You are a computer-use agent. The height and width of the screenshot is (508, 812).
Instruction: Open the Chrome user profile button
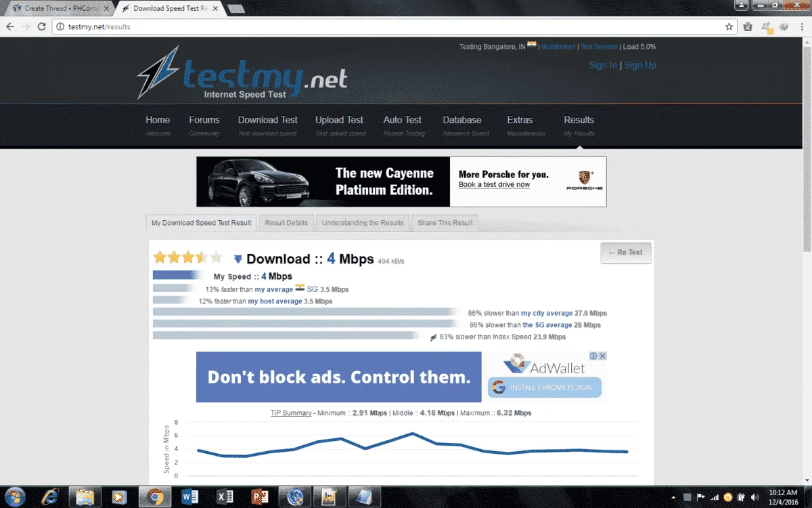742,5
